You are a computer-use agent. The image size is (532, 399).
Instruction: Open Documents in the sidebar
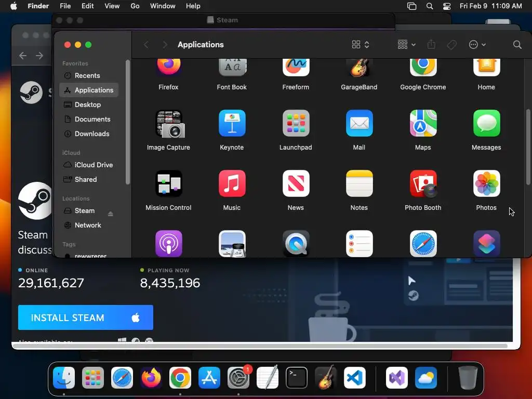point(89,119)
